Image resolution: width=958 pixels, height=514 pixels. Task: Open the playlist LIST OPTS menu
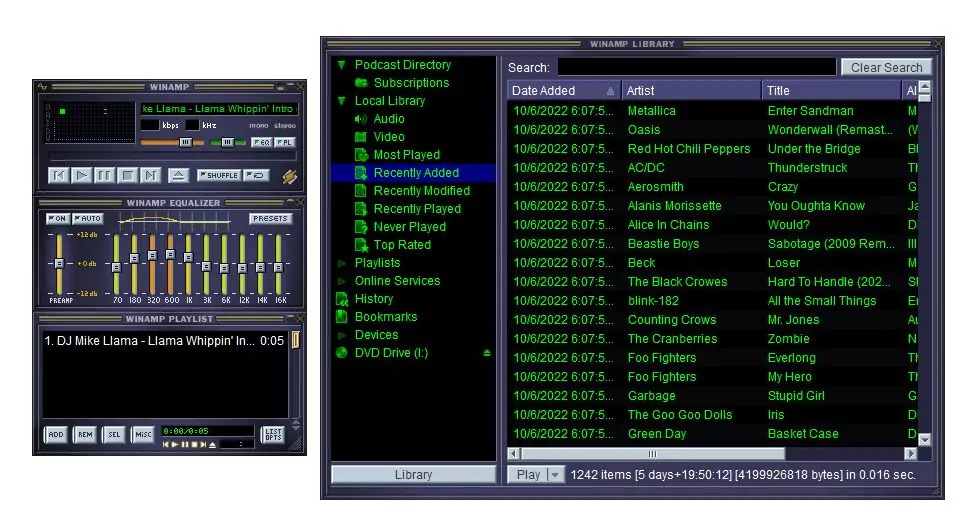[273, 435]
